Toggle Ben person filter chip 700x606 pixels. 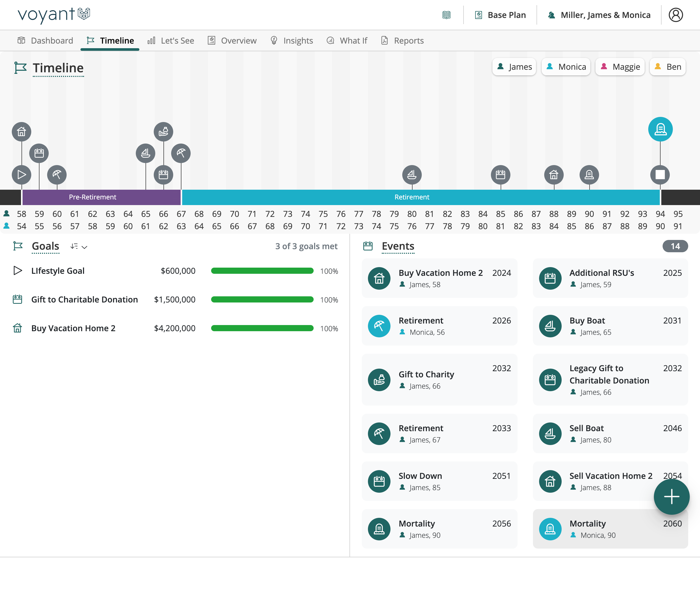coord(667,67)
